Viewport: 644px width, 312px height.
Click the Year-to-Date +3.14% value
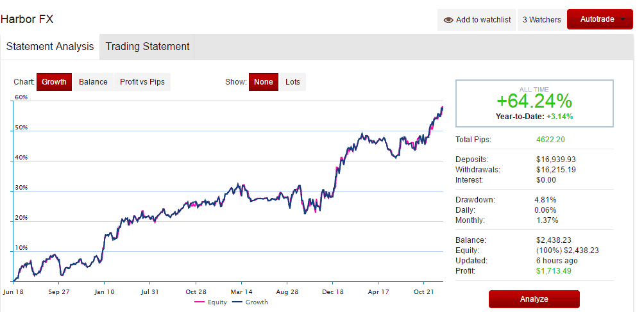pos(559,117)
